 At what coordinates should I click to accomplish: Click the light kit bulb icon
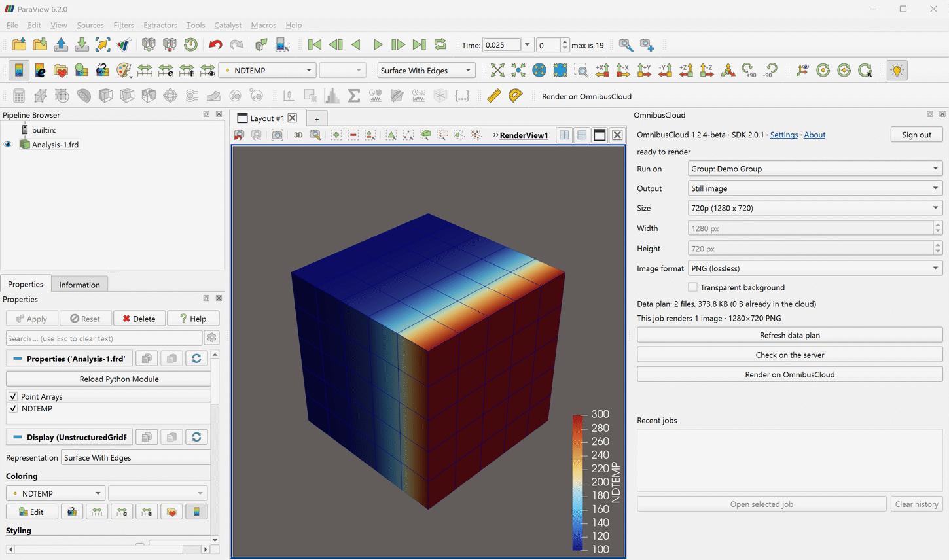tap(897, 71)
